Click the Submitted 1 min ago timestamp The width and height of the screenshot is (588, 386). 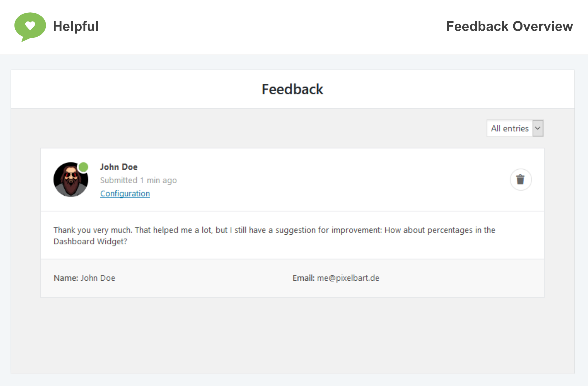coord(138,180)
